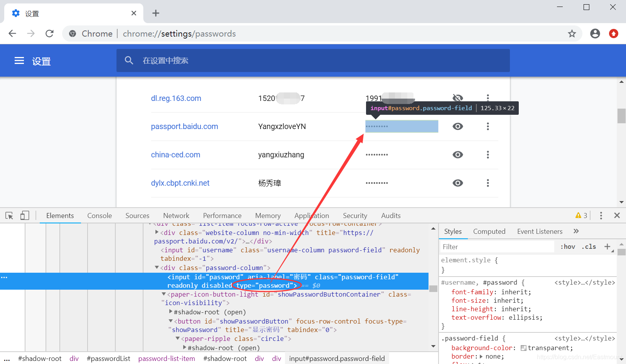Collapse the paper-icon-button-light node
Viewport: 626px width, 364px height.
pos(164,294)
